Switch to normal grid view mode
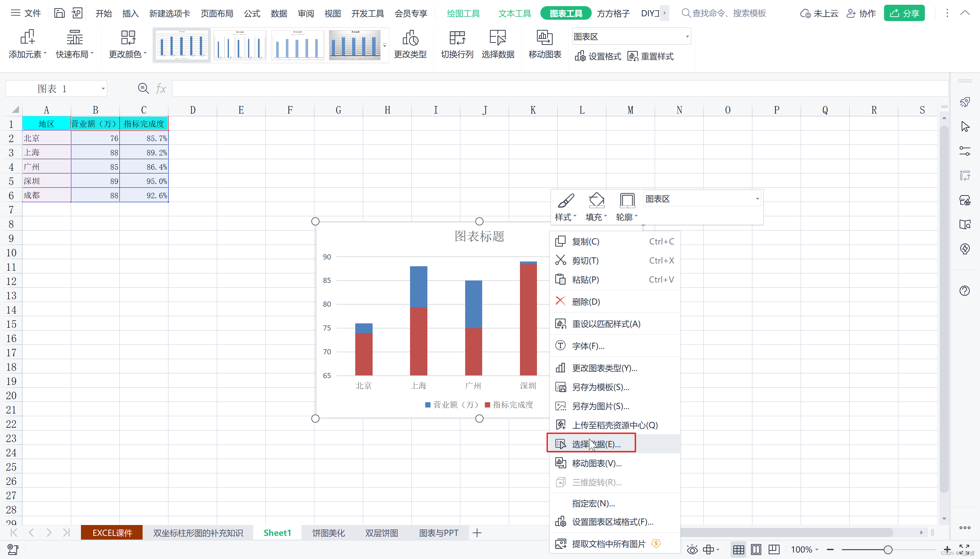 pyautogui.click(x=738, y=549)
